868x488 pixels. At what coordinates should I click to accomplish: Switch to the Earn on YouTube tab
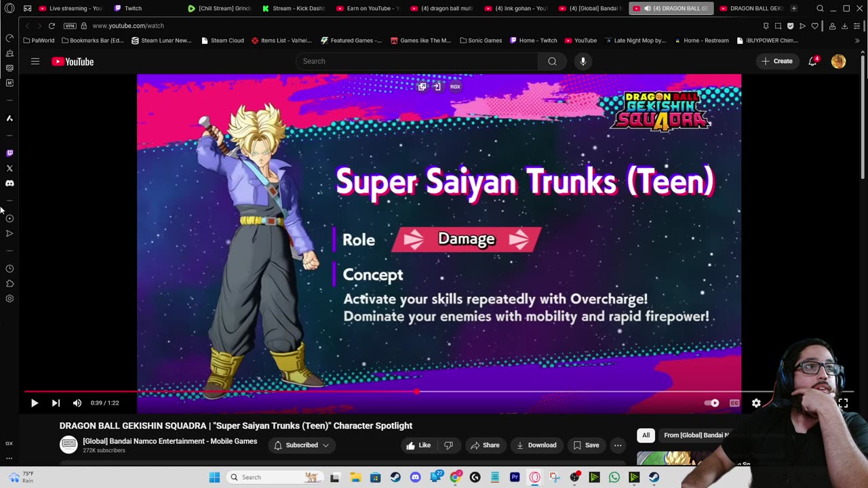pyautogui.click(x=367, y=8)
